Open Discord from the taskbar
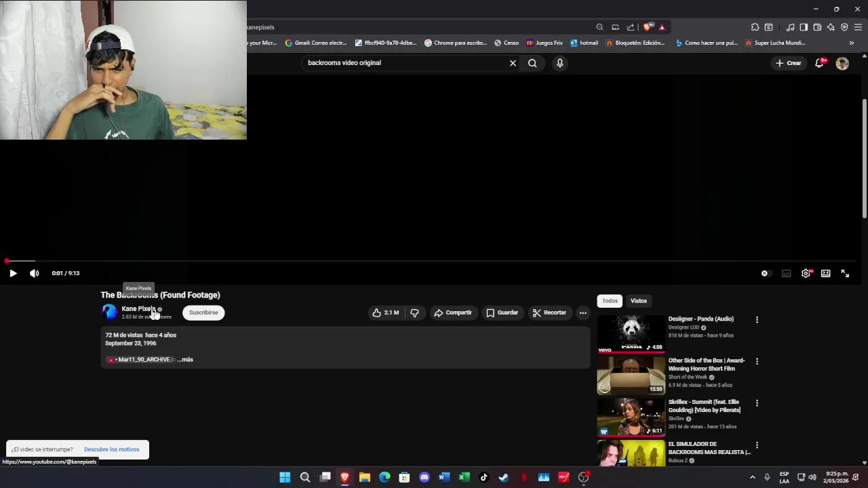Screen dimensions: 868x488 click(x=425, y=477)
